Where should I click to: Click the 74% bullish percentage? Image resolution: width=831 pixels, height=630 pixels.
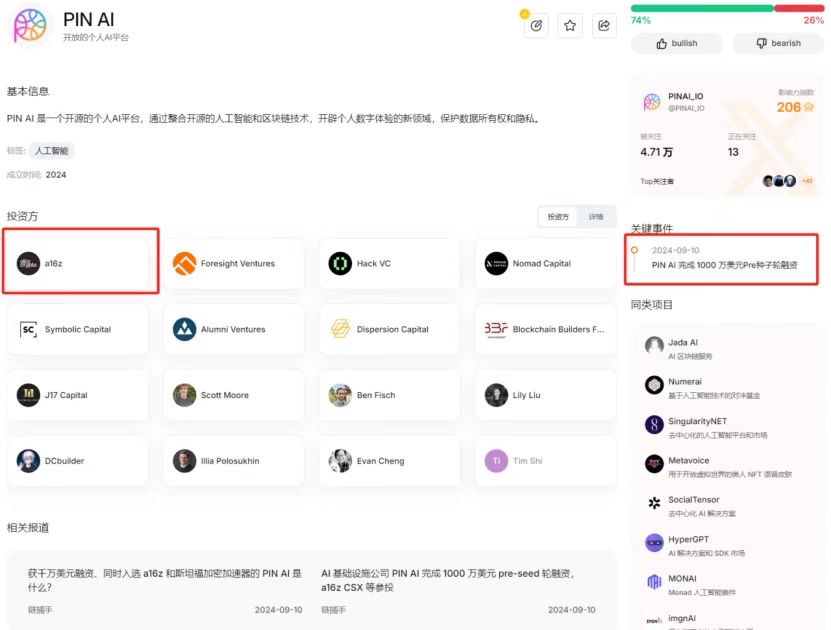click(640, 20)
